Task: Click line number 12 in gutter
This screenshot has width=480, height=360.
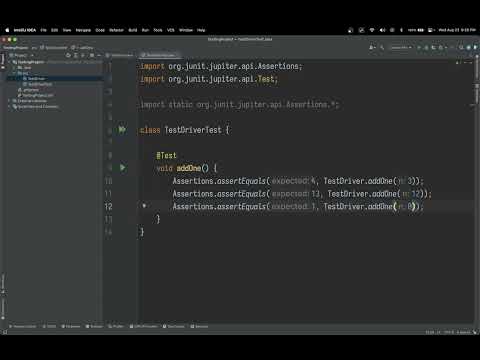Action: coord(108,206)
